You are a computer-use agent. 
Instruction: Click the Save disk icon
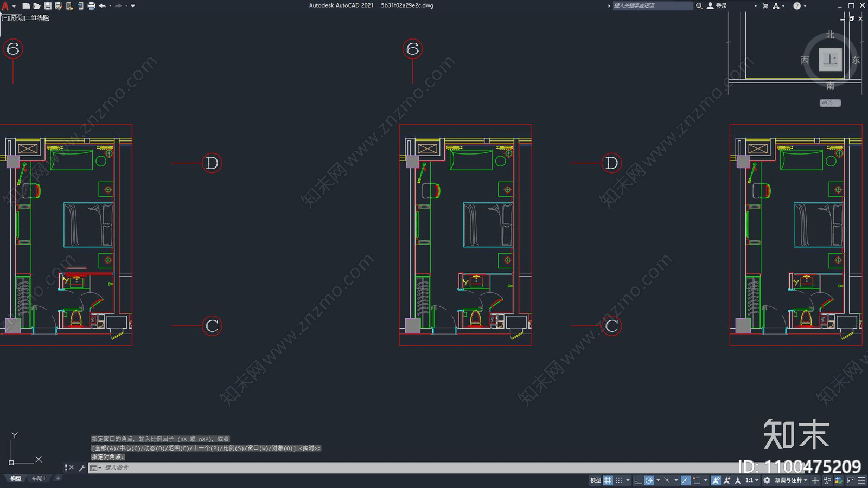48,6
